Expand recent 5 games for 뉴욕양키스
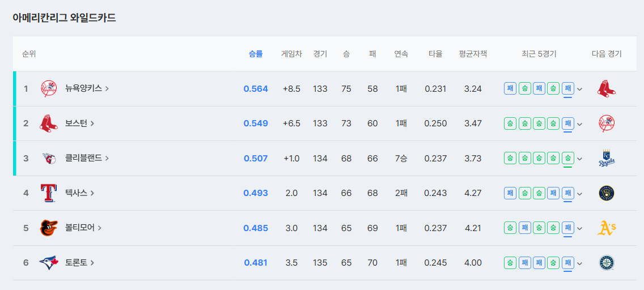Viewport: 644px width, 290px height. [580, 89]
